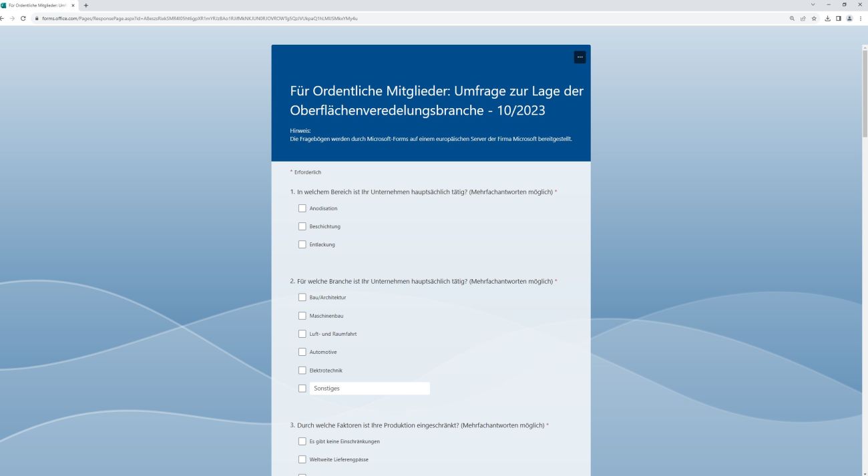Close the Für Ordentliche Mitglieder tab

[73, 5]
